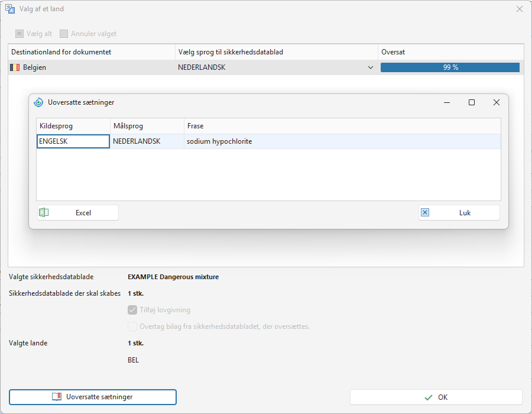Export untranslated phrases to Excel
The width and height of the screenshot is (532, 414).
coord(77,213)
